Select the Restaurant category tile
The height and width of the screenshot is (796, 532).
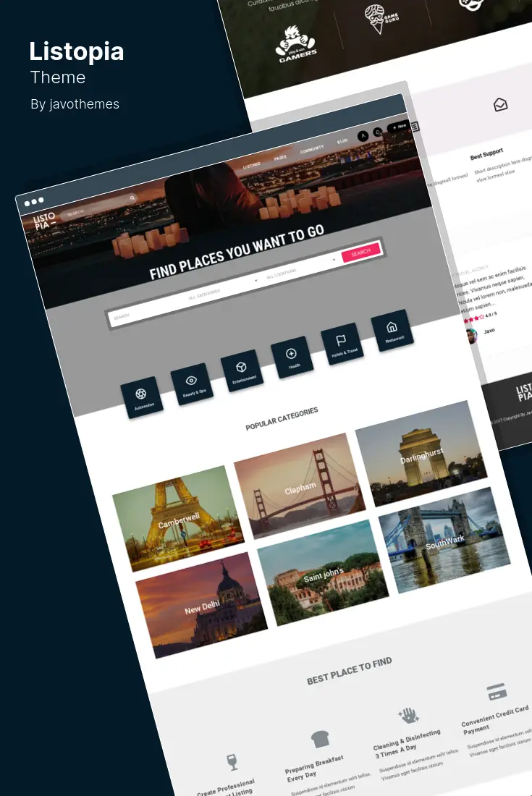[x=392, y=331]
